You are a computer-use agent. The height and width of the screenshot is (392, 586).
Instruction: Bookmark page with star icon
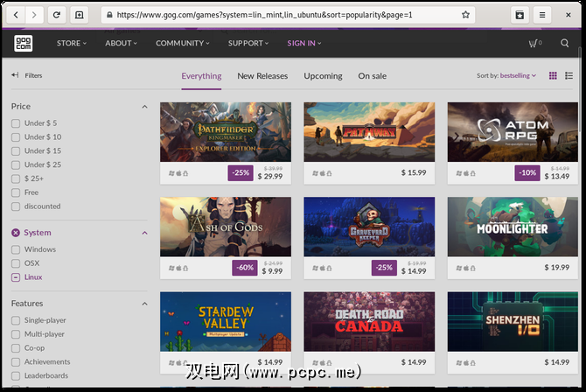click(x=465, y=15)
